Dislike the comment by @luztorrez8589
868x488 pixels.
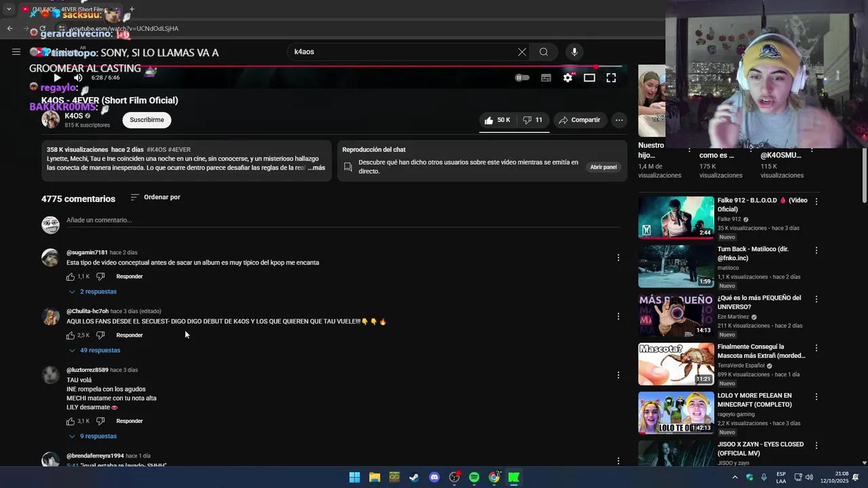tap(100, 422)
